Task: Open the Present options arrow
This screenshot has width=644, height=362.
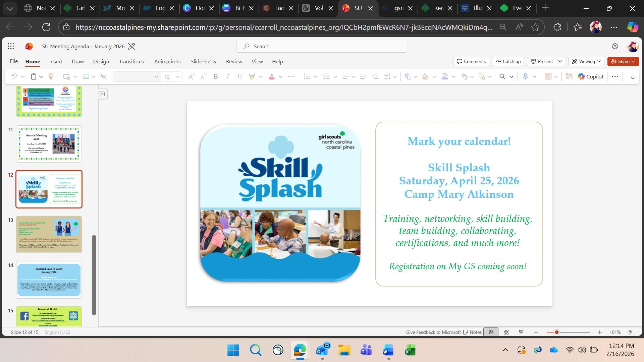Action: click(x=560, y=61)
